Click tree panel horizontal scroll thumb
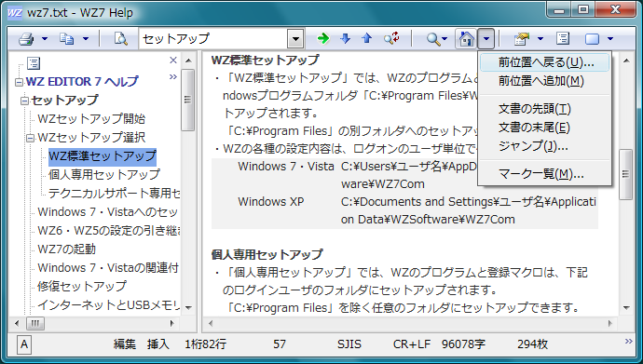The width and height of the screenshot is (643, 364). (x=35, y=323)
